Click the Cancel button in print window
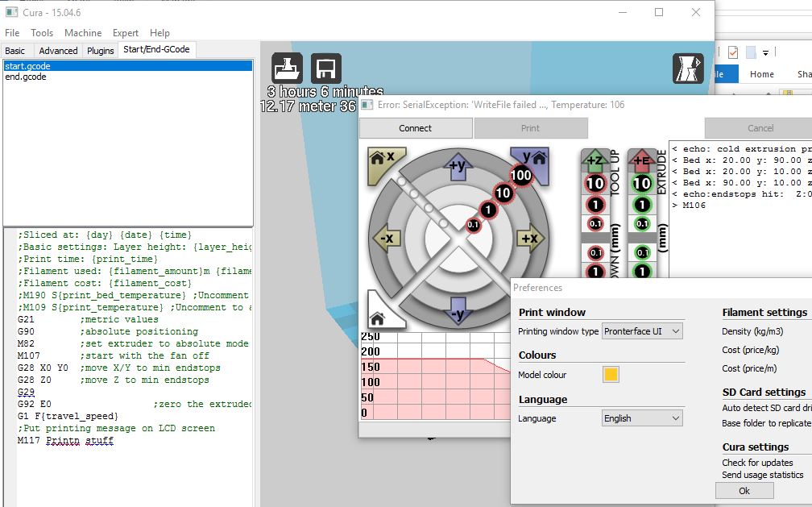This screenshot has width=812, height=507. [760, 128]
